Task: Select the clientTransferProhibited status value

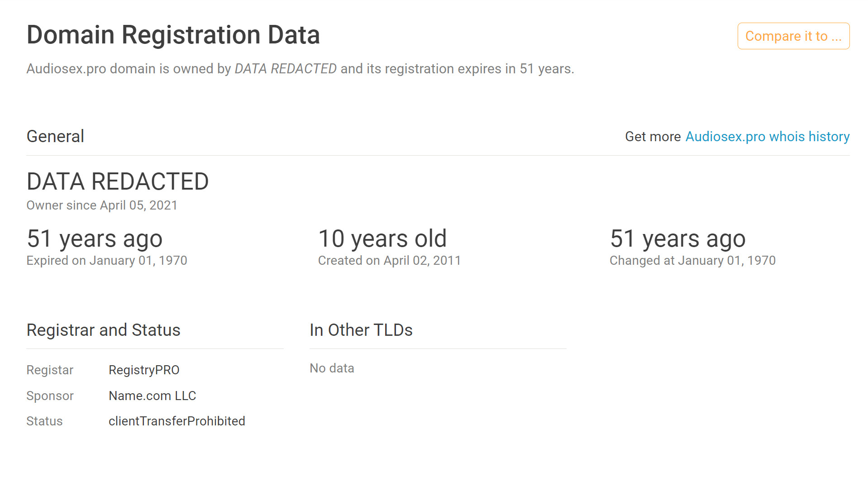Action: (x=177, y=421)
